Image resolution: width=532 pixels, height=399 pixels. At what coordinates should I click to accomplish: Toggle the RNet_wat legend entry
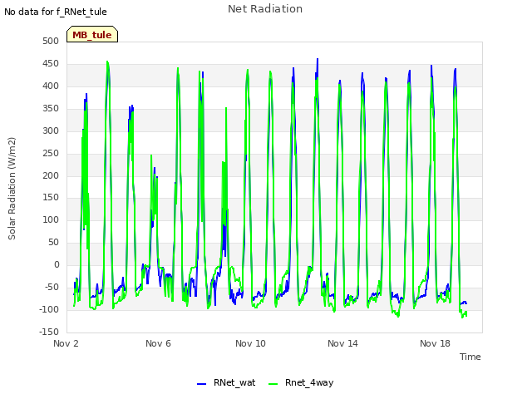tap(226, 382)
